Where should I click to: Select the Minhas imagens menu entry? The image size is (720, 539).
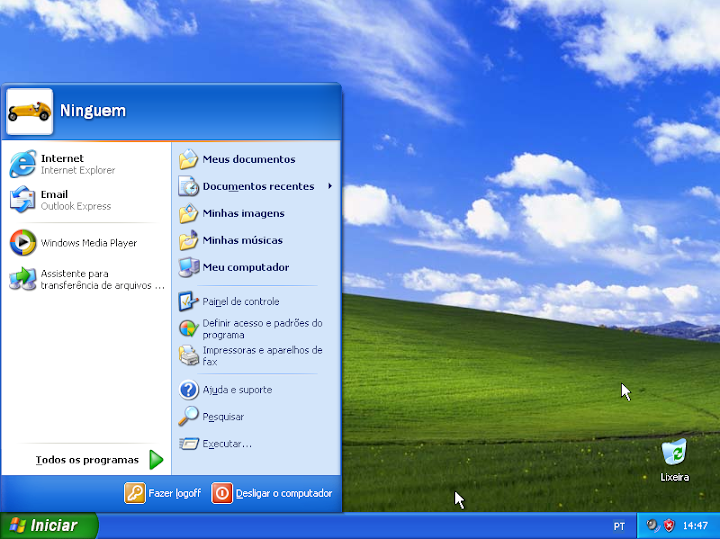(256, 213)
